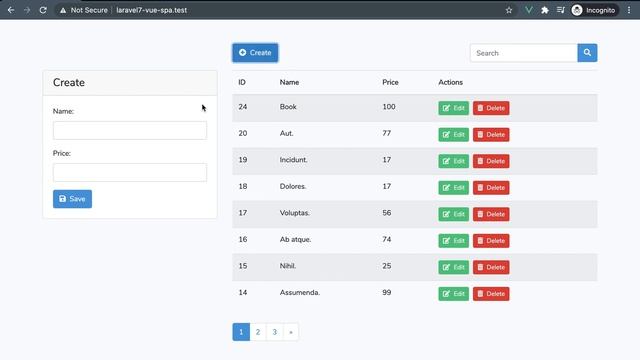Click the Not Secure warning indicator
Image resolution: width=640 pixels, height=360 pixels.
(84, 10)
